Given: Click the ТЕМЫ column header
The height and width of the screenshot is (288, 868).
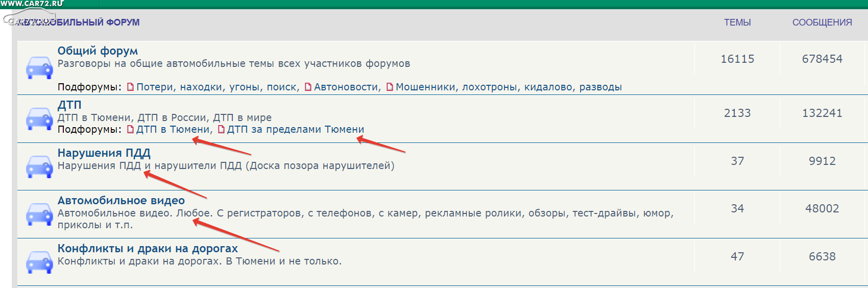Looking at the screenshot, I should point(737,22).
